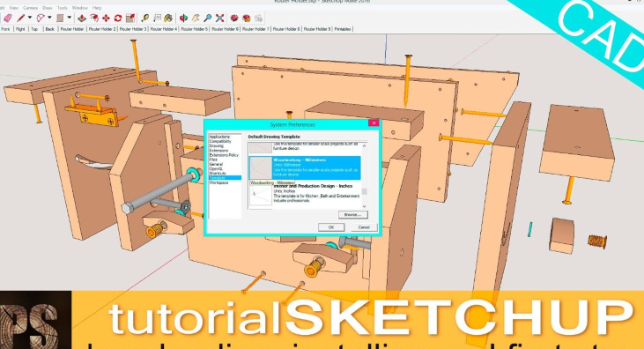Image resolution: width=644 pixels, height=349 pixels.
Task: Expand the Arc tool dropdown arrow
Action: [x=49, y=18]
